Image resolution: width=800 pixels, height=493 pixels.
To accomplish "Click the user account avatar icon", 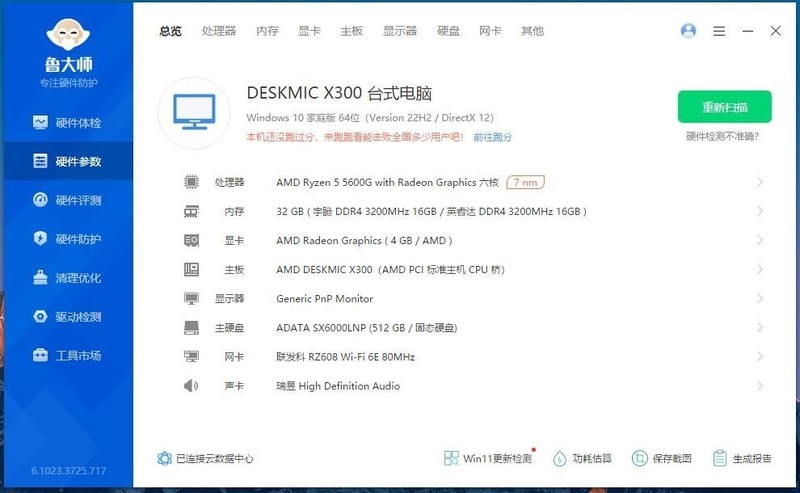I will (x=688, y=31).
